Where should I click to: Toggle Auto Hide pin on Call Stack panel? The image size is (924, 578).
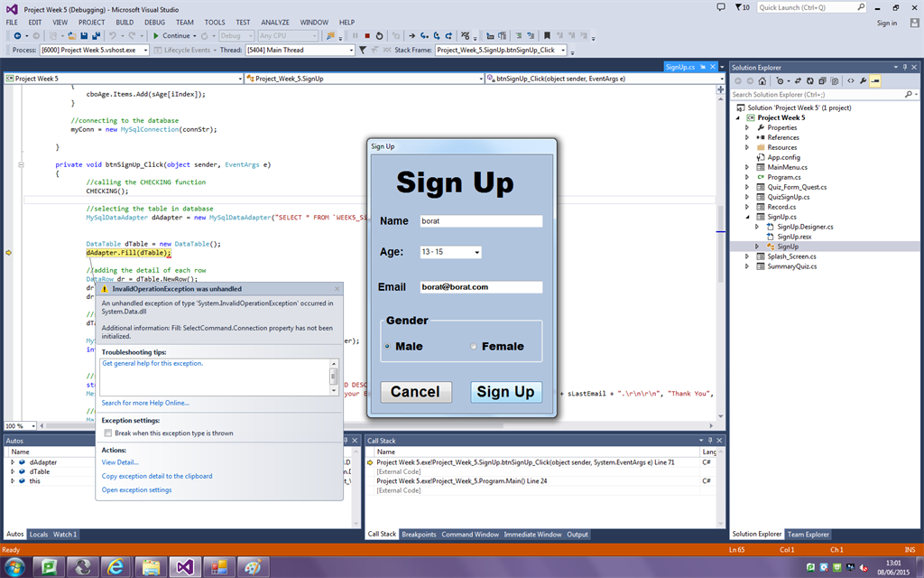[x=710, y=441]
